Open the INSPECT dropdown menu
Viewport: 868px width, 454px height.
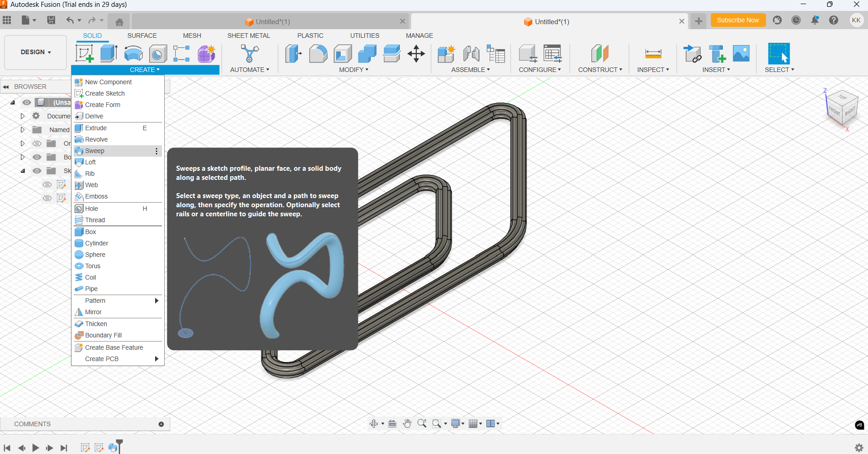(x=653, y=70)
